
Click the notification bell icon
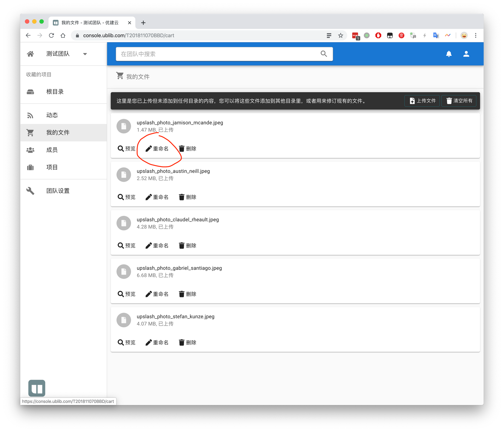tap(449, 54)
